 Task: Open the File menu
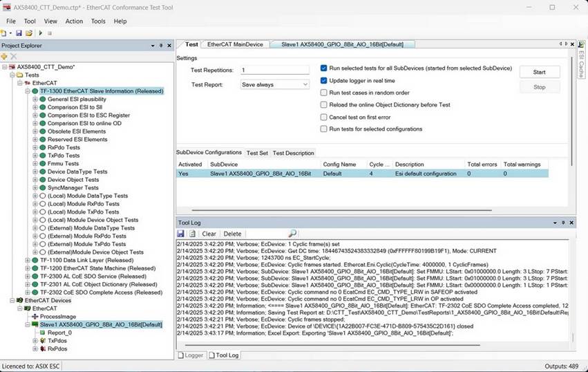tap(11, 21)
